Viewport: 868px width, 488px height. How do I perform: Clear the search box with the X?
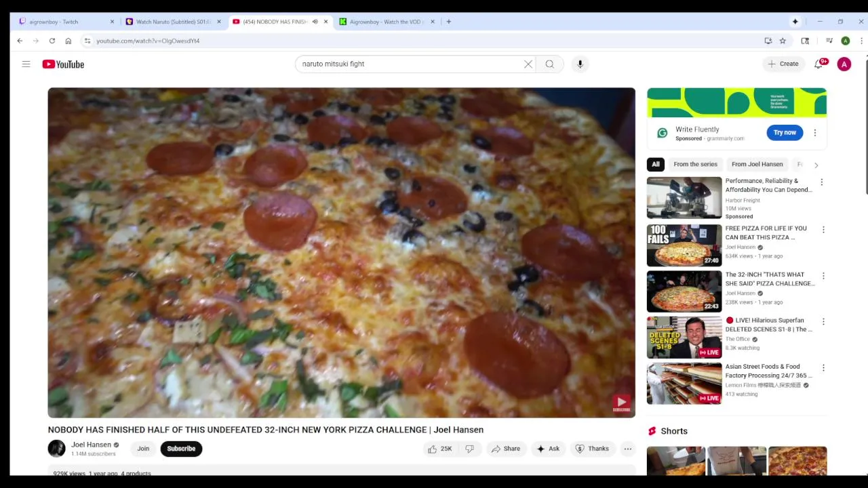(x=528, y=64)
